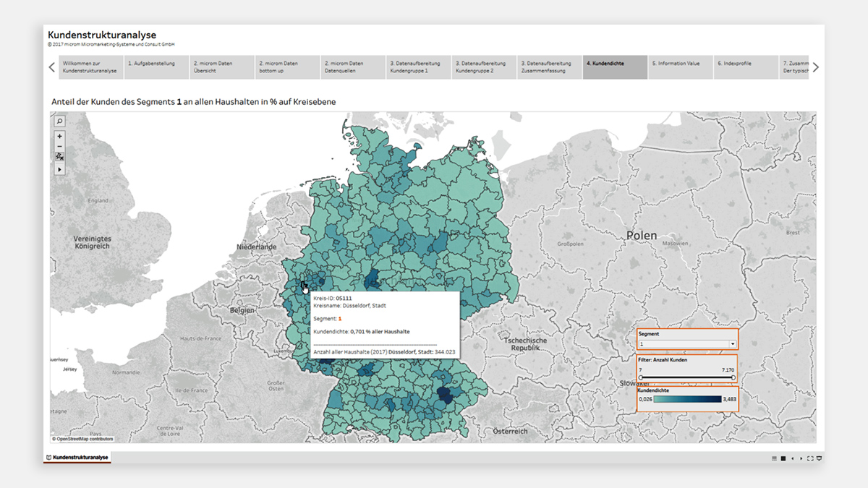Screen dimensions: 868x488
Task: Open the Segment dropdown
Action: pyautogui.click(x=732, y=345)
